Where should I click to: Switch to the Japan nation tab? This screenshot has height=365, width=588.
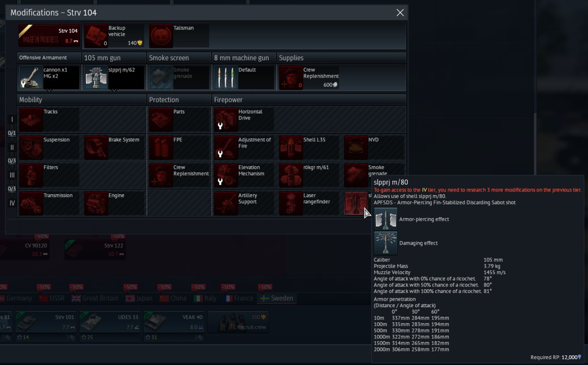coord(139,298)
